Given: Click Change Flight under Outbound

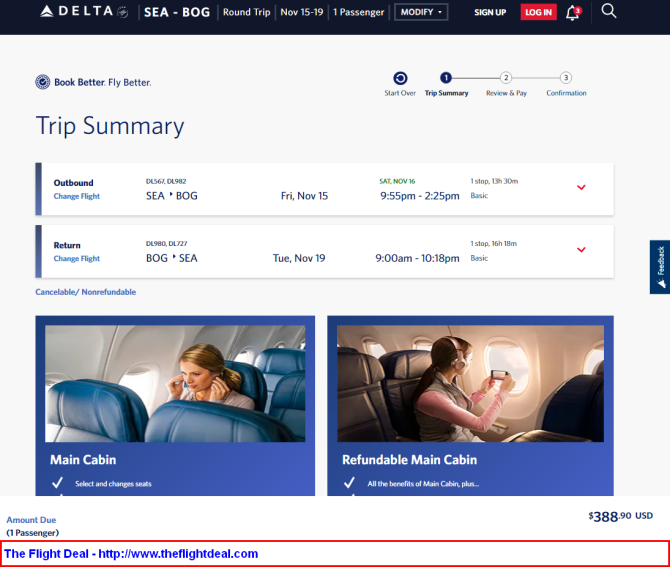Looking at the screenshot, I should pyautogui.click(x=76, y=196).
